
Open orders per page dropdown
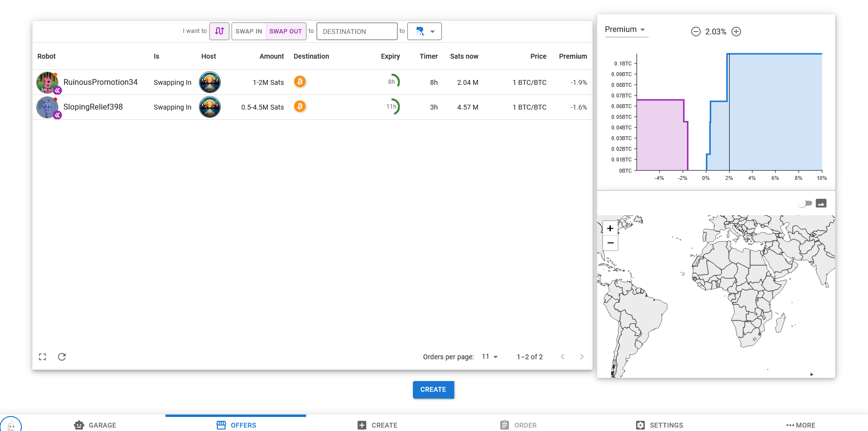490,357
